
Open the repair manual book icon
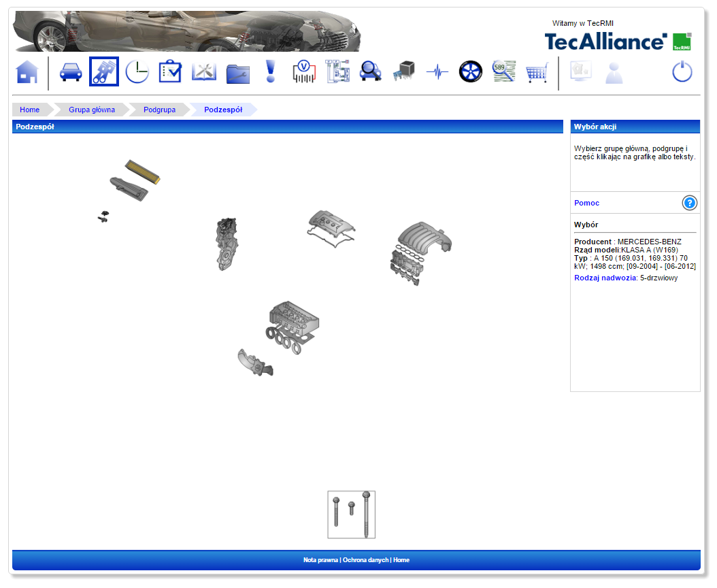(203, 71)
